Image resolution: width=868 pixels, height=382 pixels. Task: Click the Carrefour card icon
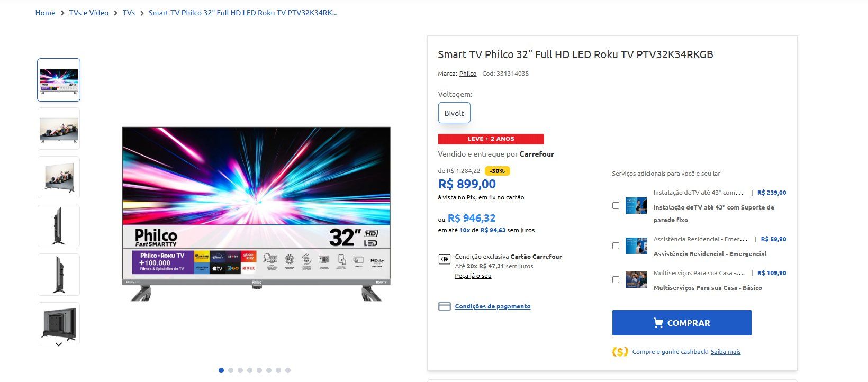pos(444,259)
